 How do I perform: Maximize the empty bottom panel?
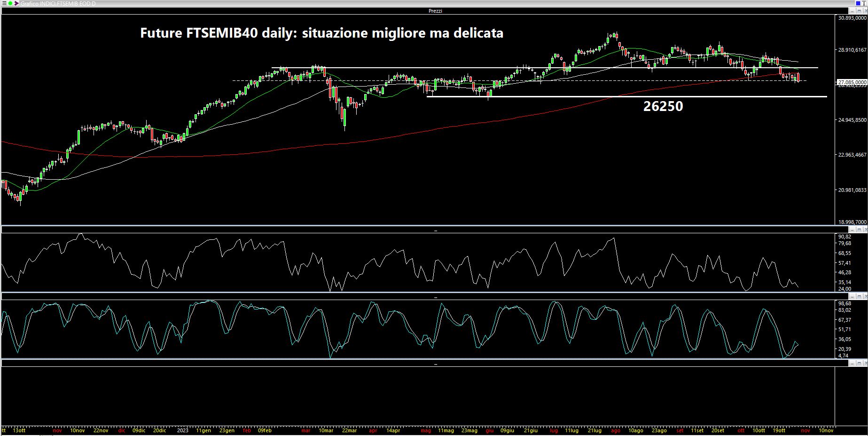tap(858, 363)
